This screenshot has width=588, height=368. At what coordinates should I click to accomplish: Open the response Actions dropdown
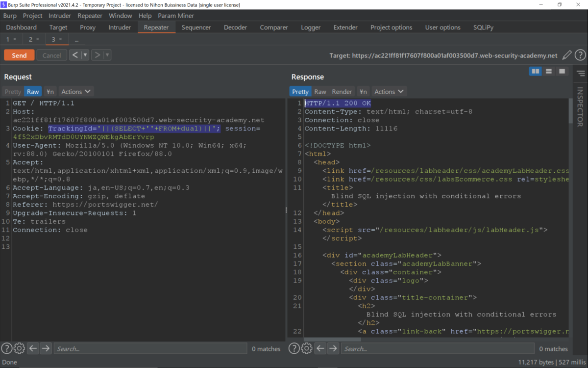point(389,91)
